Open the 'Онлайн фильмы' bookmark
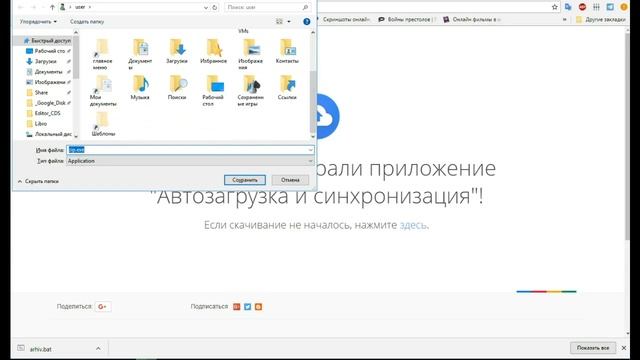 click(472, 20)
